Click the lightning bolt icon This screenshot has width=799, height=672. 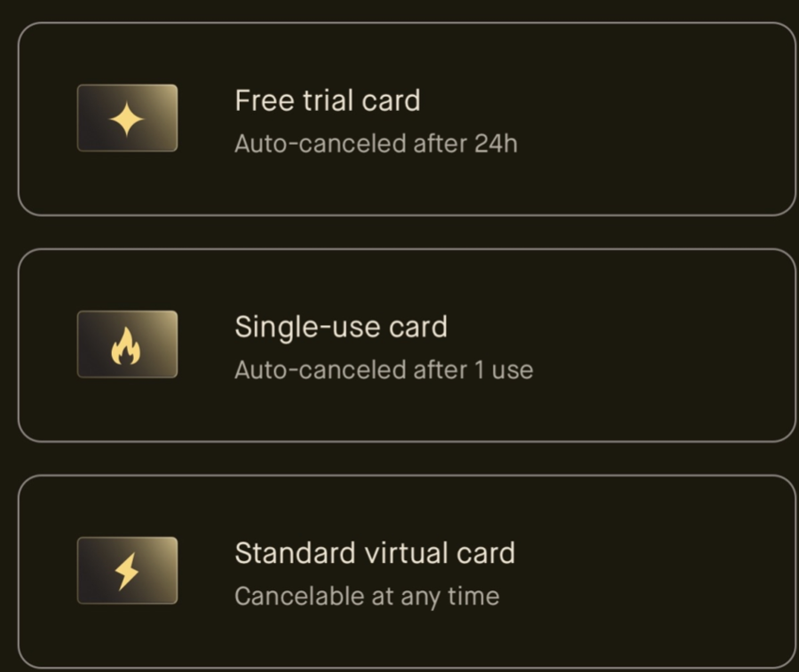coord(128,573)
